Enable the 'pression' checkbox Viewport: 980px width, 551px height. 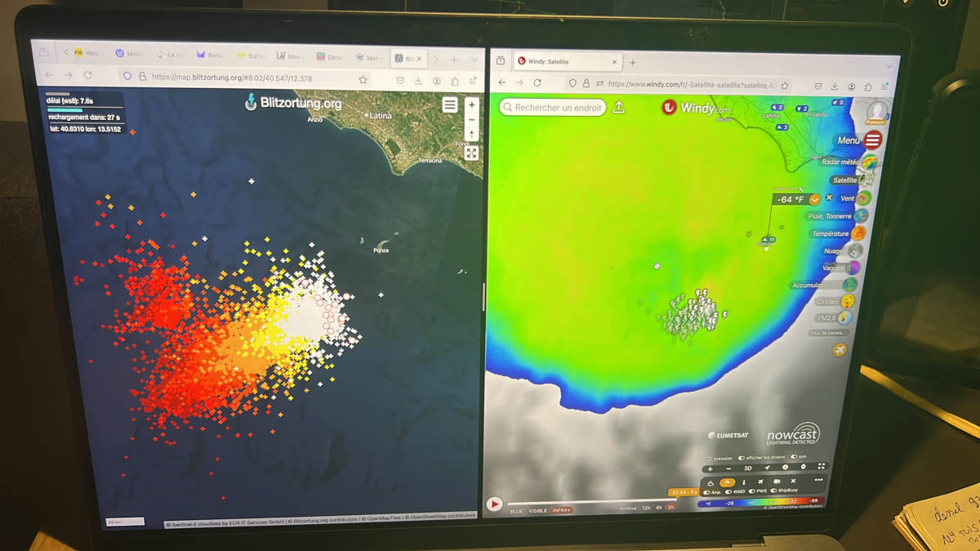709,458
